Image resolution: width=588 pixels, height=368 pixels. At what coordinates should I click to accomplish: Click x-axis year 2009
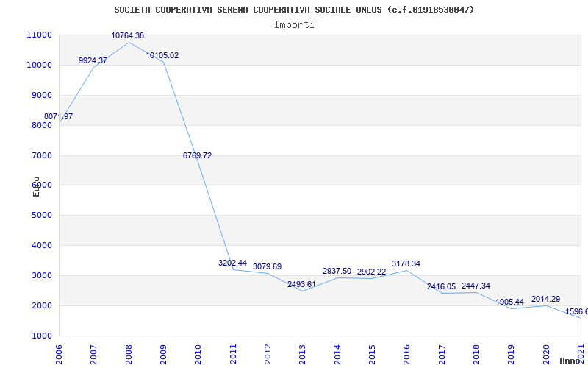click(163, 355)
